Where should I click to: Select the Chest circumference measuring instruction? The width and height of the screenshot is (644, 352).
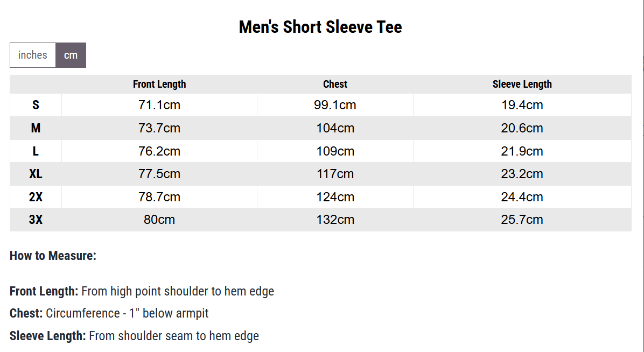tap(109, 313)
